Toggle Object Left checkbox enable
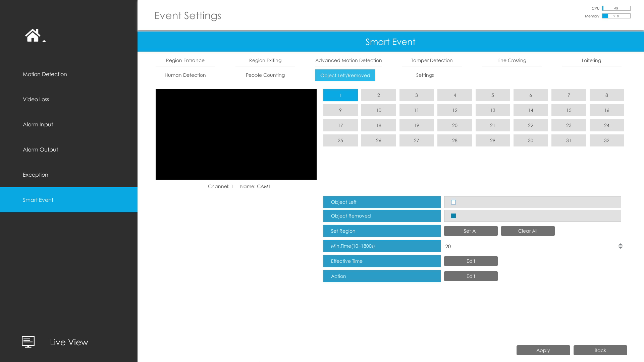The height and width of the screenshot is (362, 644). point(453,202)
